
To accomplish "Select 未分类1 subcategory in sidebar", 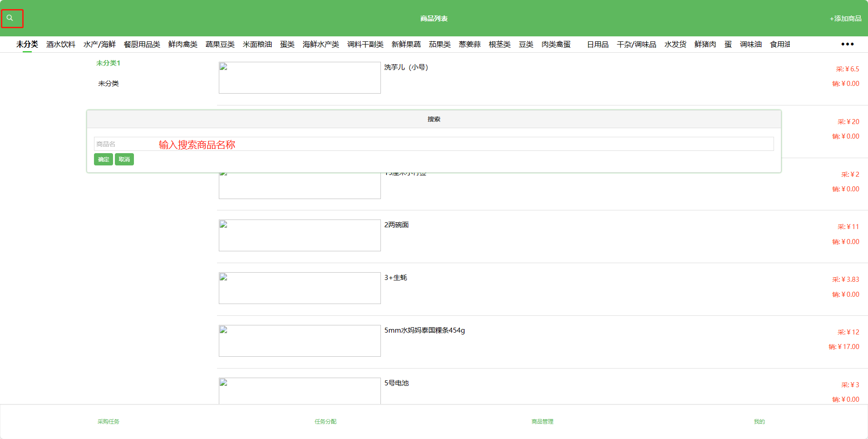I will [108, 63].
